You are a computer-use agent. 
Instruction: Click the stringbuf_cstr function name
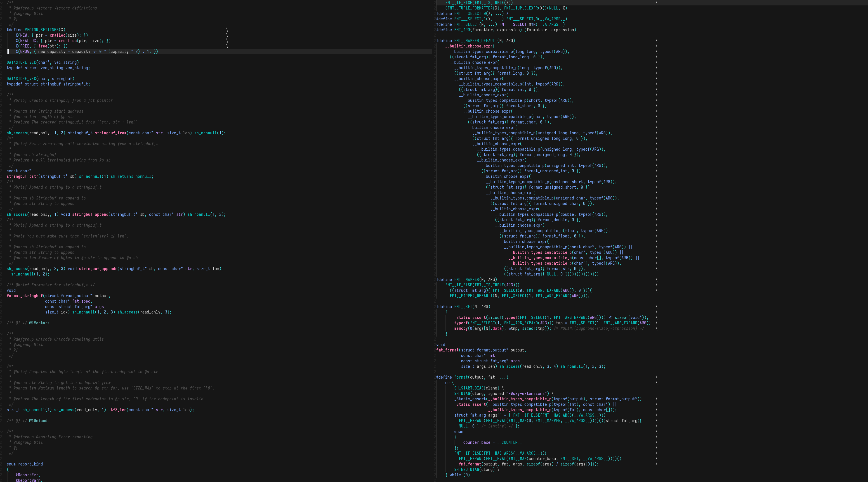pos(23,176)
